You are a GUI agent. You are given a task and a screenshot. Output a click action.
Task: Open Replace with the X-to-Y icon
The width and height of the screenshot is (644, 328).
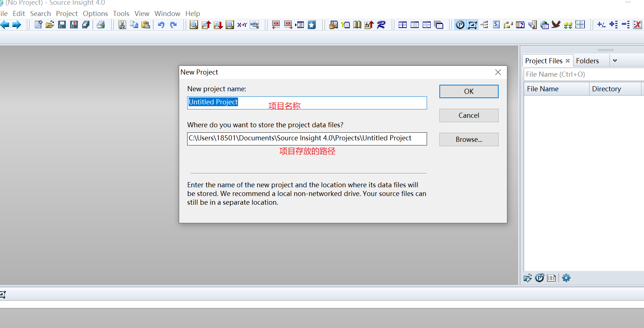tap(242, 25)
